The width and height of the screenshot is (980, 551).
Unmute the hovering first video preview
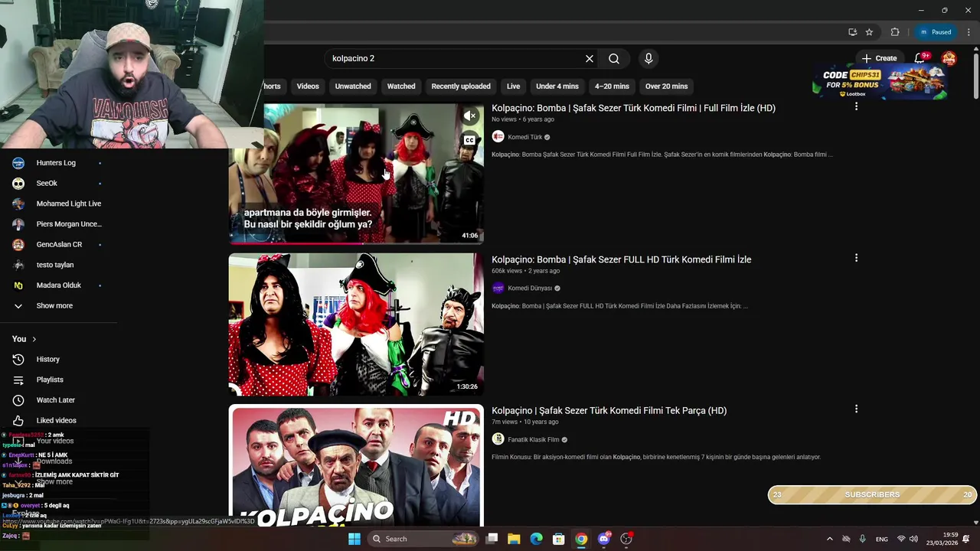[470, 116]
